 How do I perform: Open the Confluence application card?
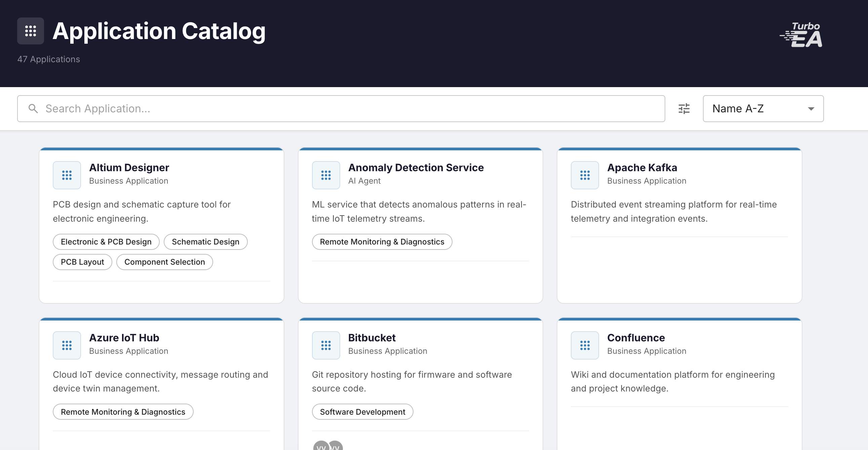pos(679,371)
